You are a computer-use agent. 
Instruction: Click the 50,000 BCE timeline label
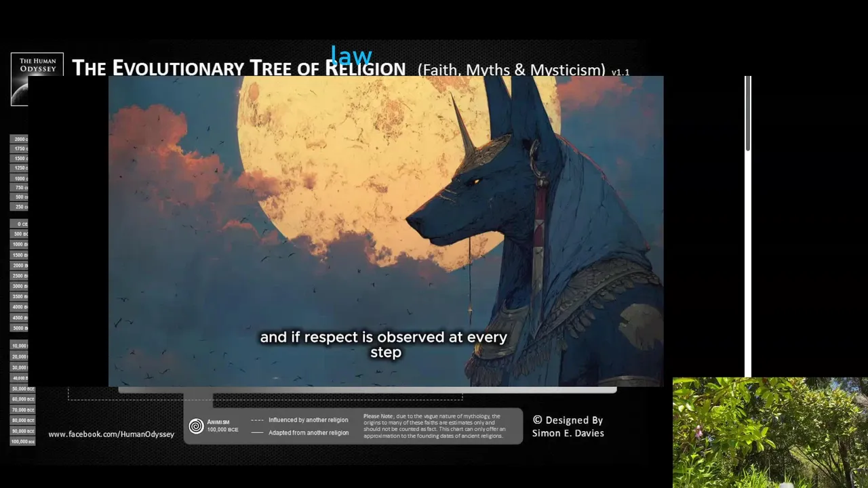(22, 389)
